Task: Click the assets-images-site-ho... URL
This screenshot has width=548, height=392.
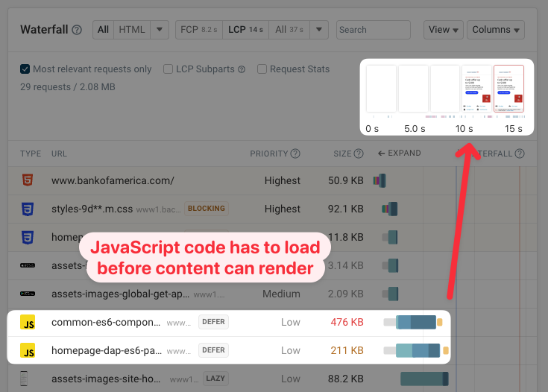Action: [106, 379]
